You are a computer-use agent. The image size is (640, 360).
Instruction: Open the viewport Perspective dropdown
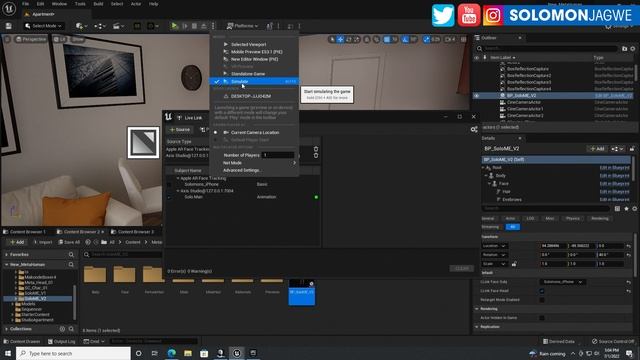pos(31,39)
